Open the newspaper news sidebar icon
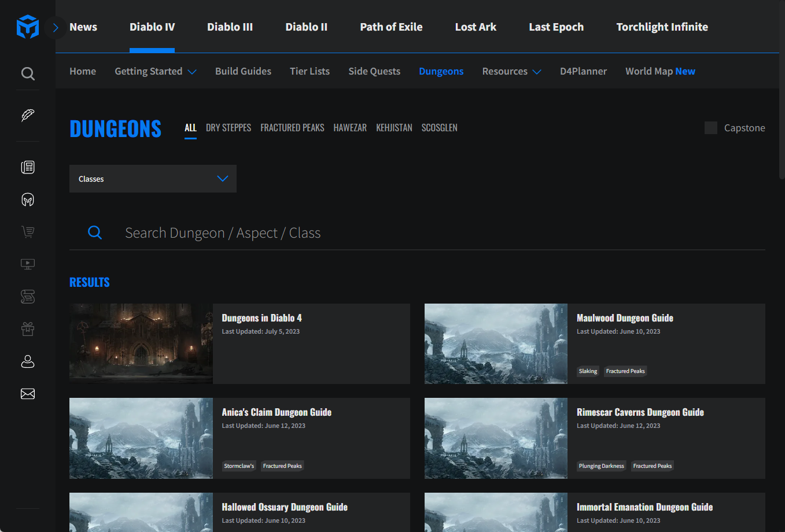 [x=28, y=167]
